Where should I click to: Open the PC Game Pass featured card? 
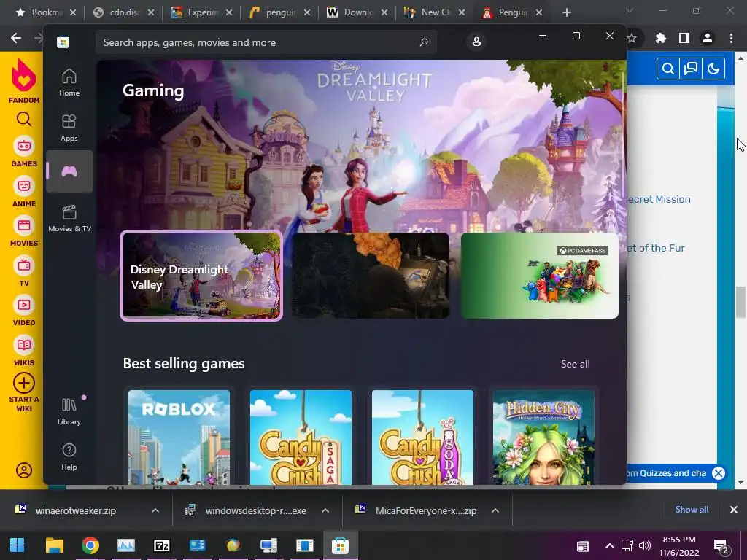(x=539, y=275)
